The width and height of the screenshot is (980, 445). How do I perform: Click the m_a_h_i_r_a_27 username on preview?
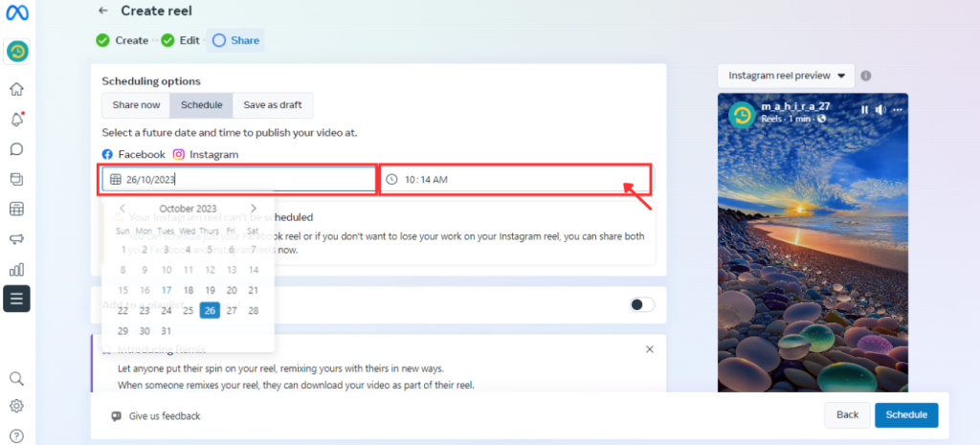click(795, 106)
